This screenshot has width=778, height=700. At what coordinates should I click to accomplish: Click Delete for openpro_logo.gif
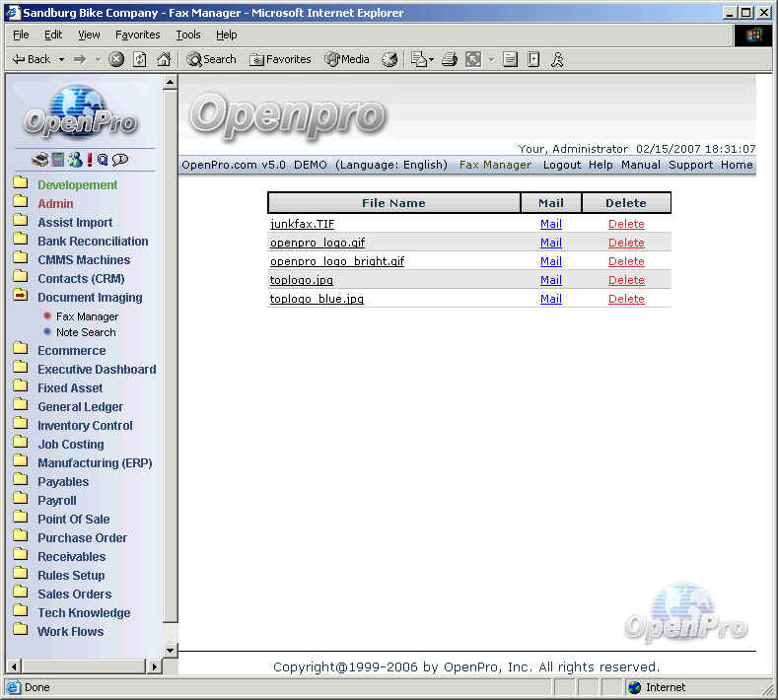(626, 243)
